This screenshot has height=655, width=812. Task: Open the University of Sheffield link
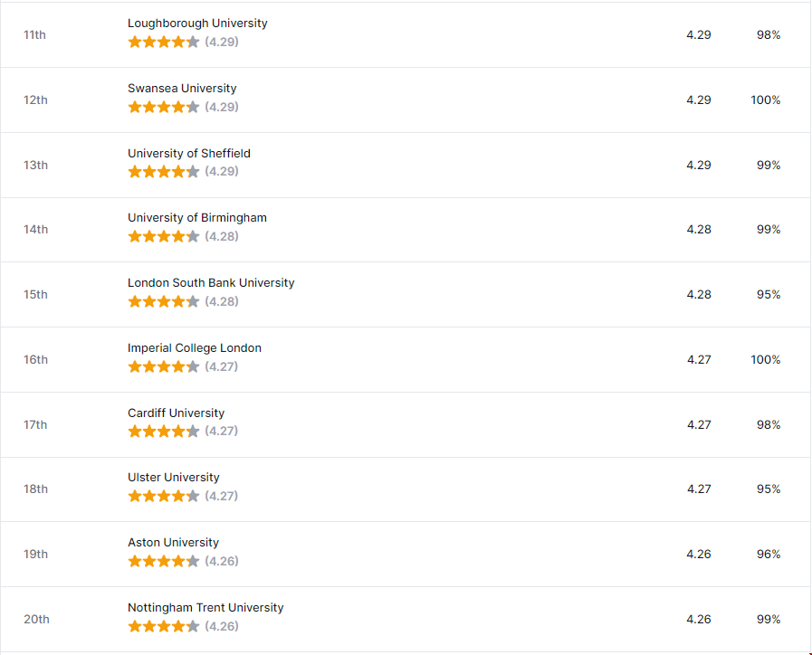[189, 154]
